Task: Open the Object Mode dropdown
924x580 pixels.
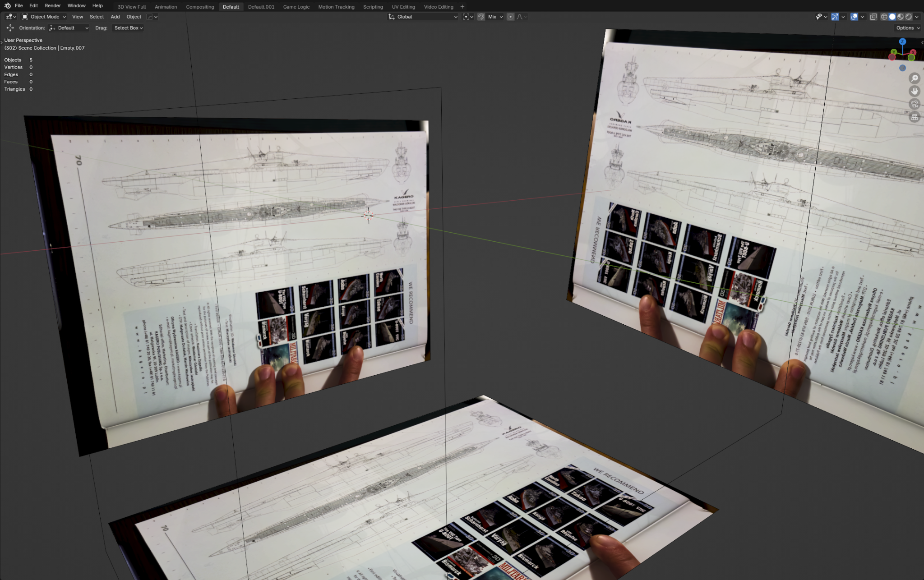Action: pos(44,17)
